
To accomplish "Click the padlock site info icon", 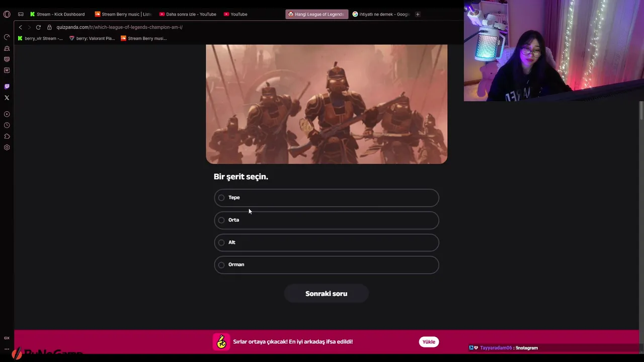I will click(49, 27).
